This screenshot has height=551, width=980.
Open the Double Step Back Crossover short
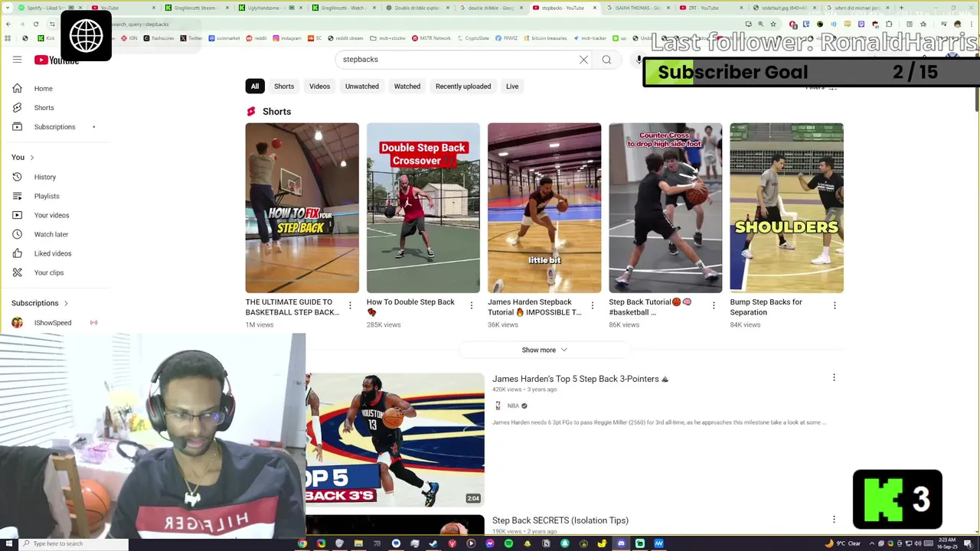click(x=423, y=208)
